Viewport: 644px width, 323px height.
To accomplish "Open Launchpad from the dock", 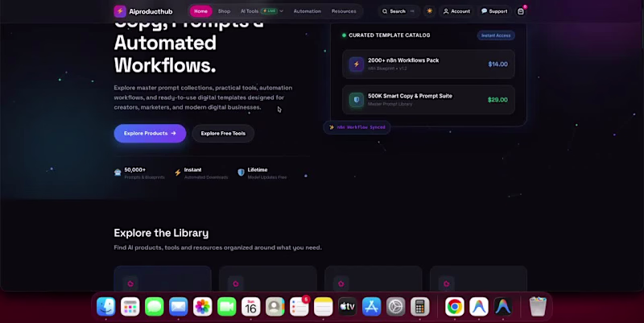I will pyautogui.click(x=130, y=307).
